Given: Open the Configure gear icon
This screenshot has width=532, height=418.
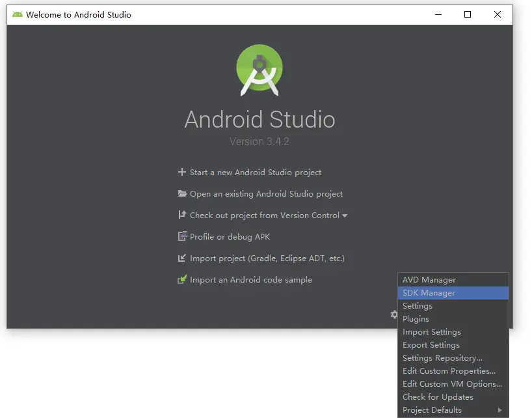Looking at the screenshot, I should tap(393, 314).
